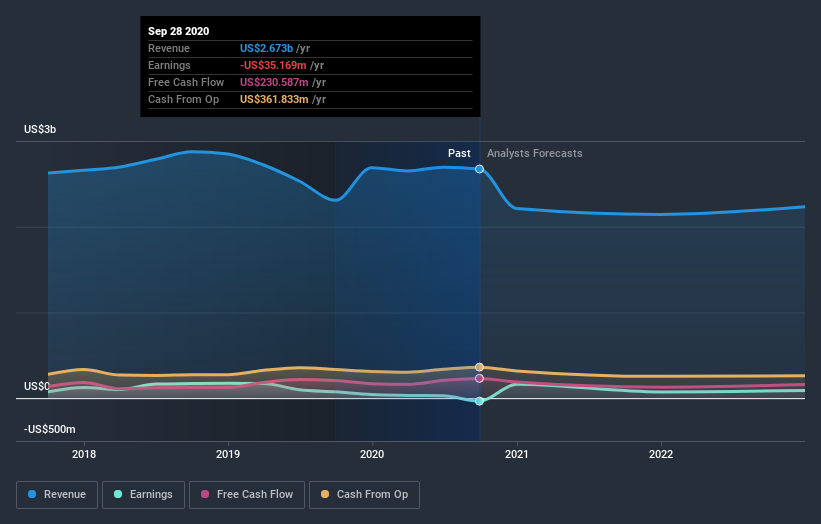
Task: Select the 2020 axis label
Action: [x=372, y=454]
